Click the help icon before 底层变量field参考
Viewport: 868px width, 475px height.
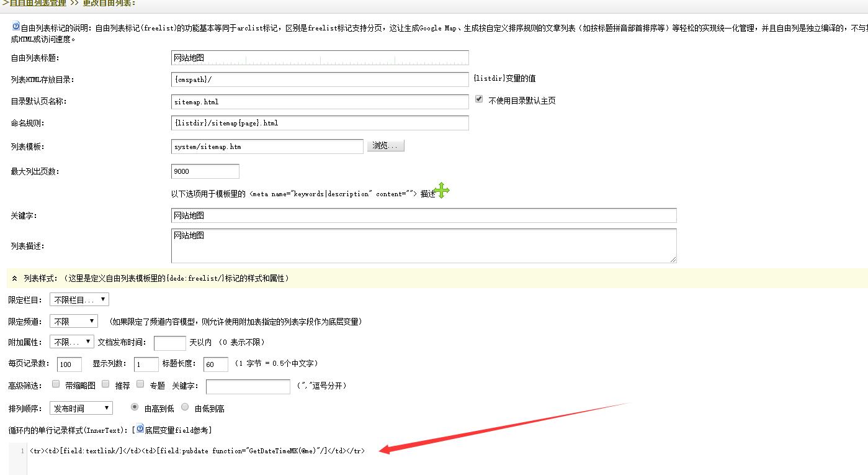[140, 428]
